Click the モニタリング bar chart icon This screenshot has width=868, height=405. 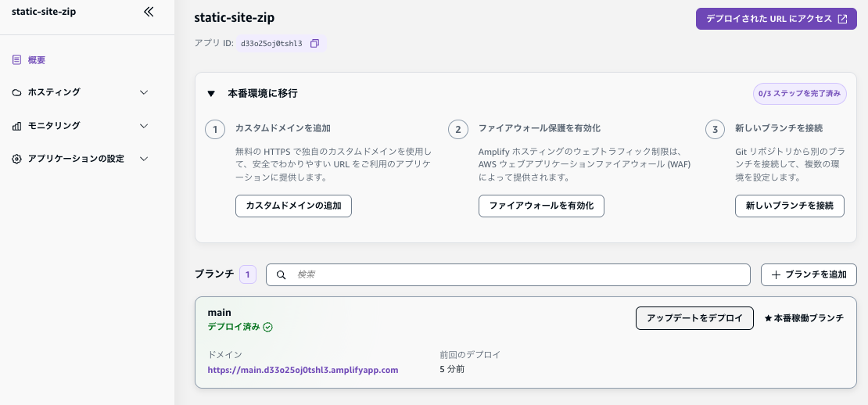pyautogui.click(x=16, y=126)
